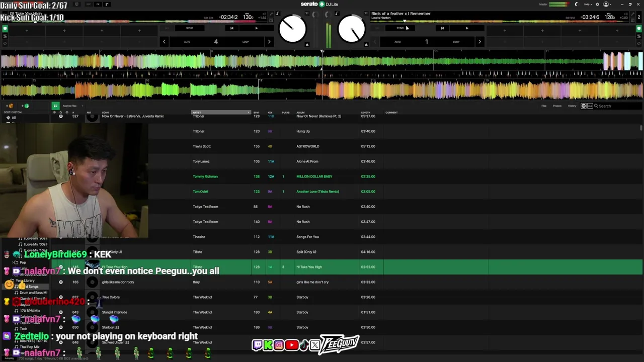
Task: Select green hot cue mode on right deck
Action: click(x=639, y=29)
